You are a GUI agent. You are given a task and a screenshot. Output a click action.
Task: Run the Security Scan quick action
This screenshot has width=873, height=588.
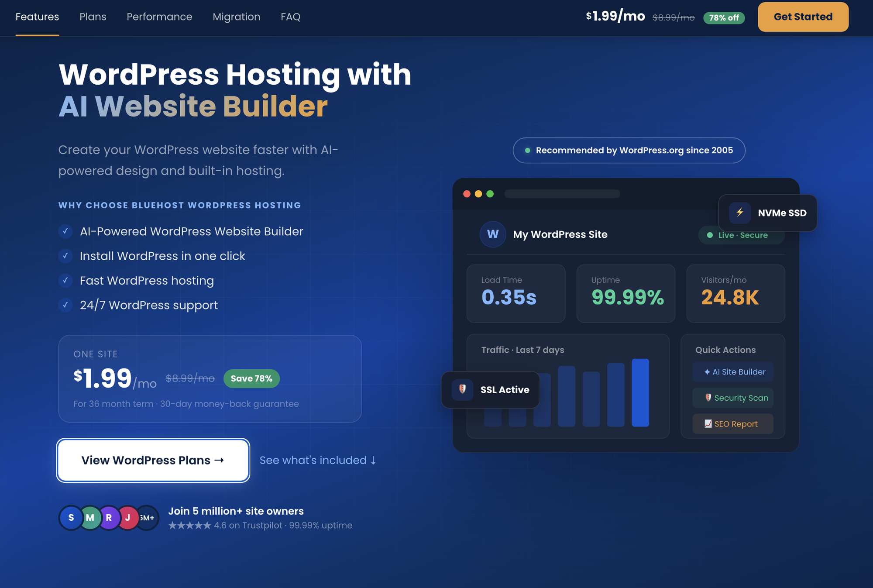coord(733,398)
